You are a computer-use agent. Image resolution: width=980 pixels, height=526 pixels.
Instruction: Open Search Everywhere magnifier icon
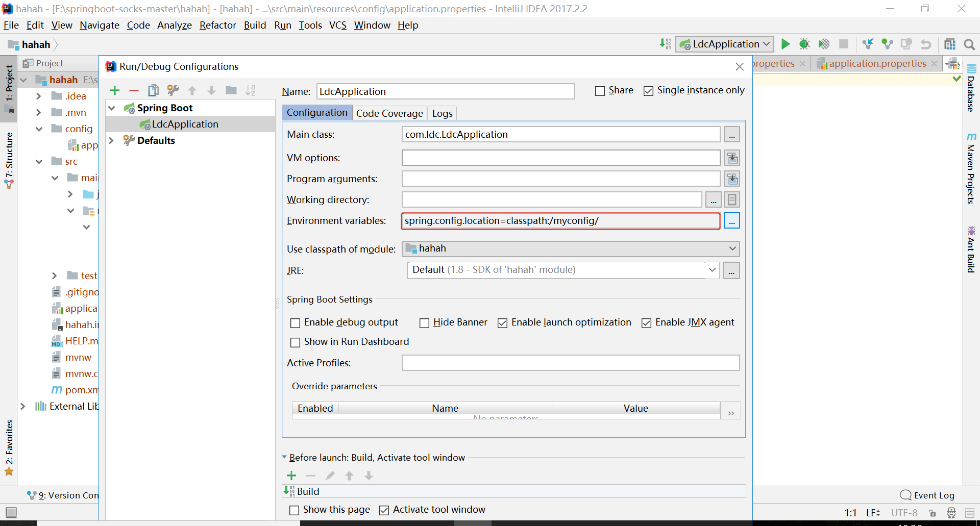(969, 44)
